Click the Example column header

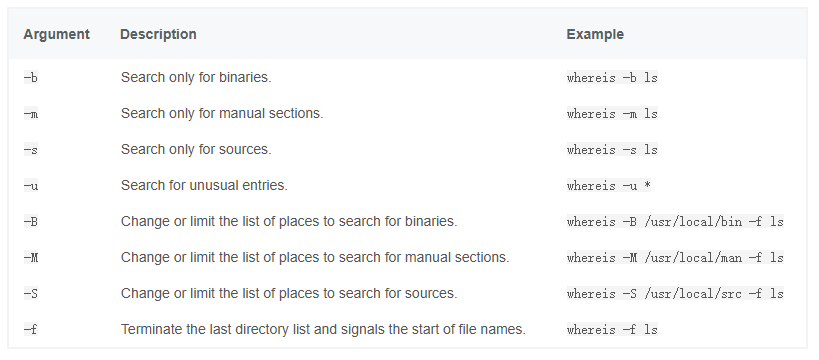pos(595,34)
